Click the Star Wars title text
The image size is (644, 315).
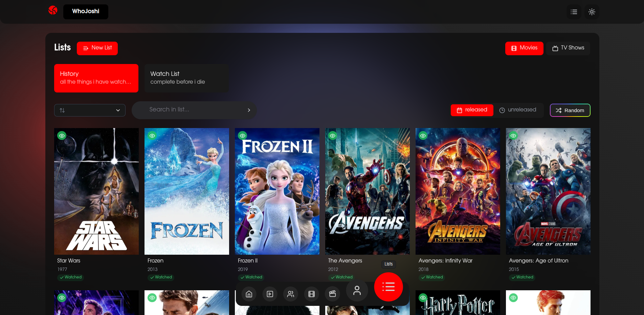[x=69, y=260]
